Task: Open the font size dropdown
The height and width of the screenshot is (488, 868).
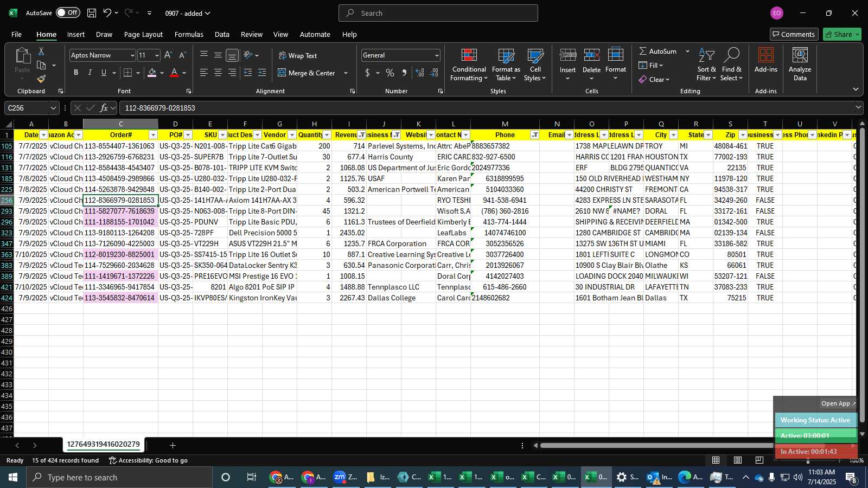Action: click(157, 55)
